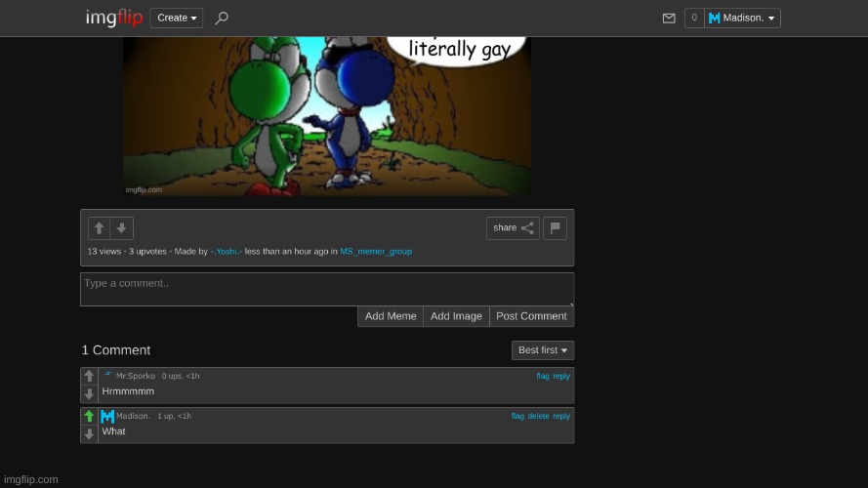Click the imgflip logo
Image resolution: width=868 pixels, height=488 pixels.
point(114,18)
